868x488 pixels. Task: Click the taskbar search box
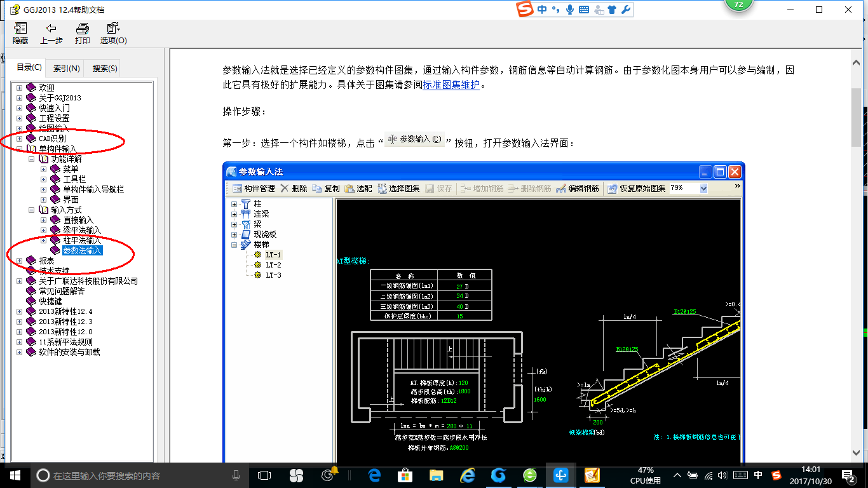click(139, 475)
